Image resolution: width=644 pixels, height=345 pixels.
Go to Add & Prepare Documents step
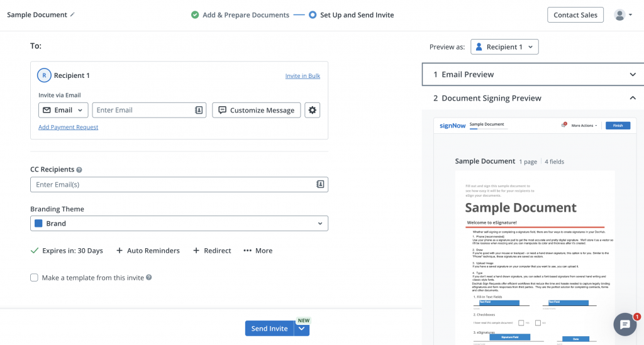[241, 15]
